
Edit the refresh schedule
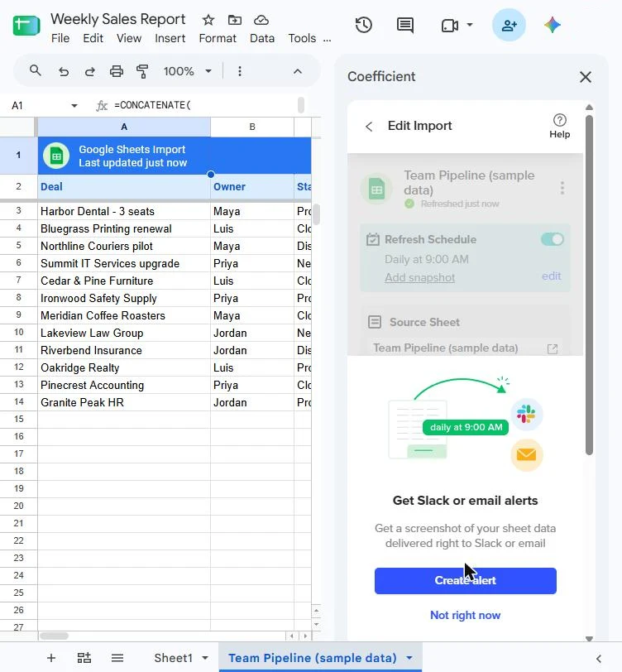[552, 276]
